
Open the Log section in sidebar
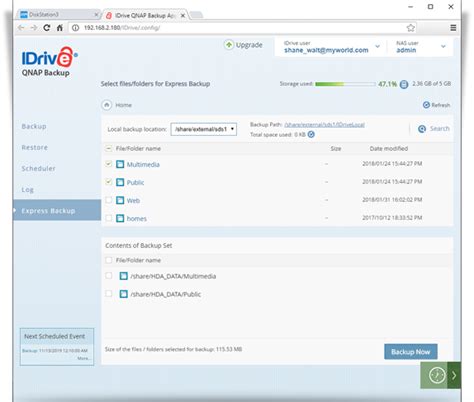[28, 190]
